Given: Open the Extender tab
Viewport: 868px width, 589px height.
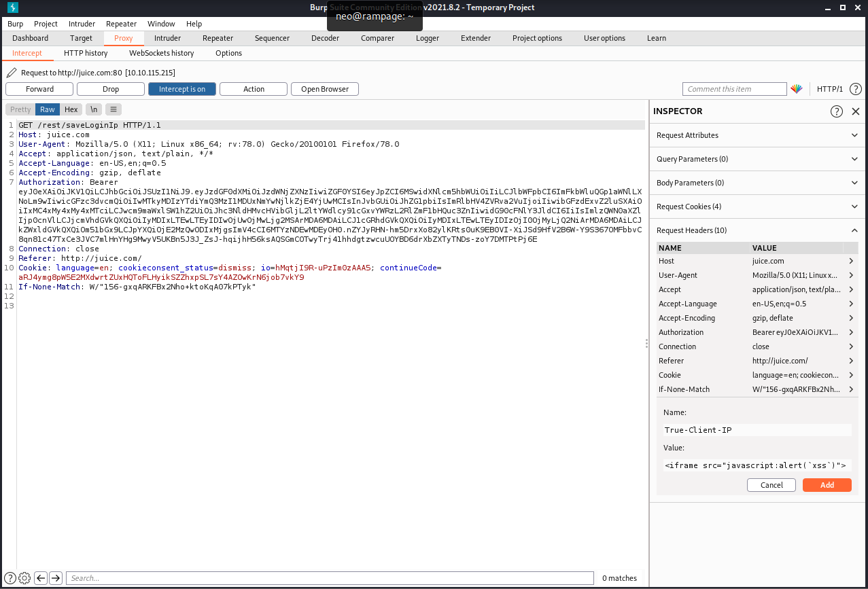Looking at the screenshot, I should click(475, 38).
